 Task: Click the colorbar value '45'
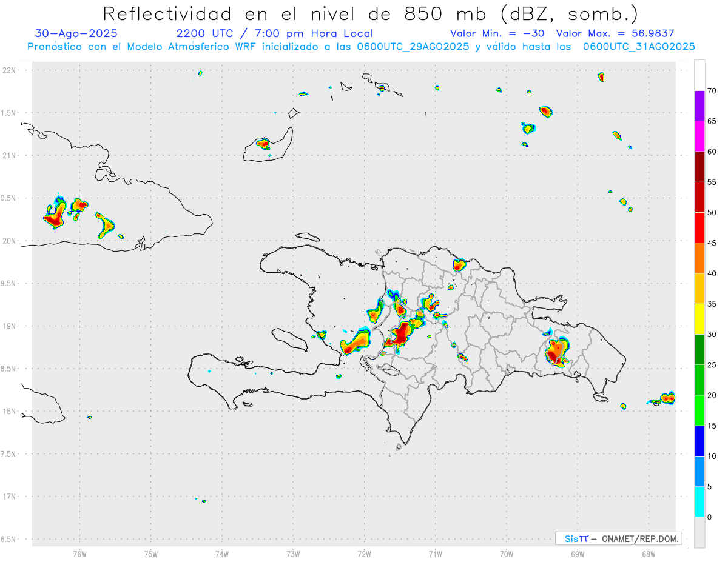coord(712,243)
